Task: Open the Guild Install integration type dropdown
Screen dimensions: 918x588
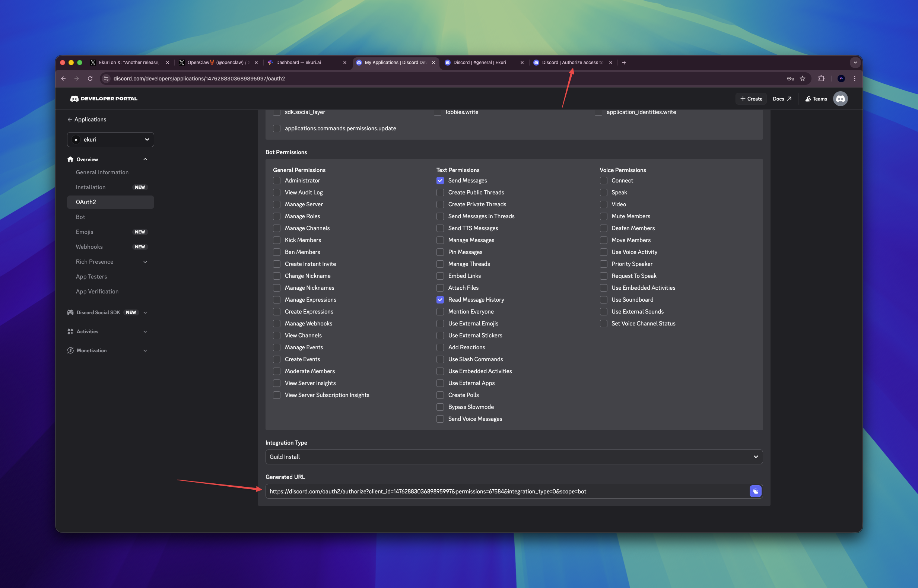Action: 514,457
